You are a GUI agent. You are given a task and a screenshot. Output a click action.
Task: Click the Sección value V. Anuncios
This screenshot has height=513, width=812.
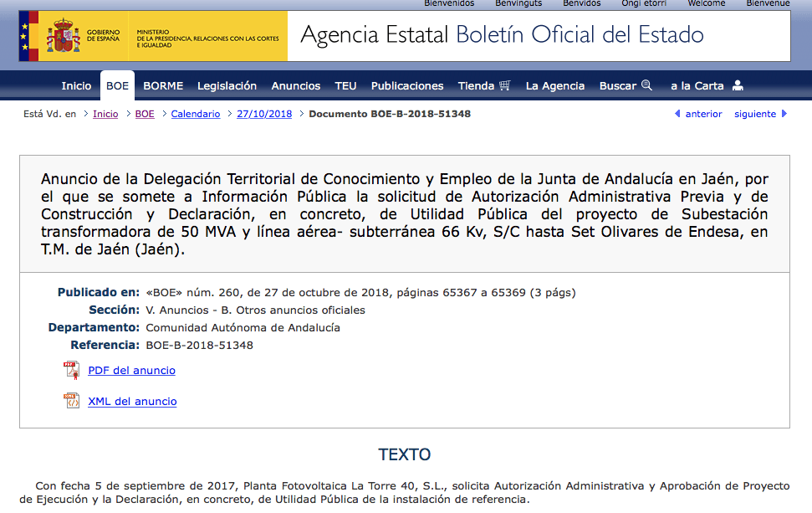(x=255, y=310)
